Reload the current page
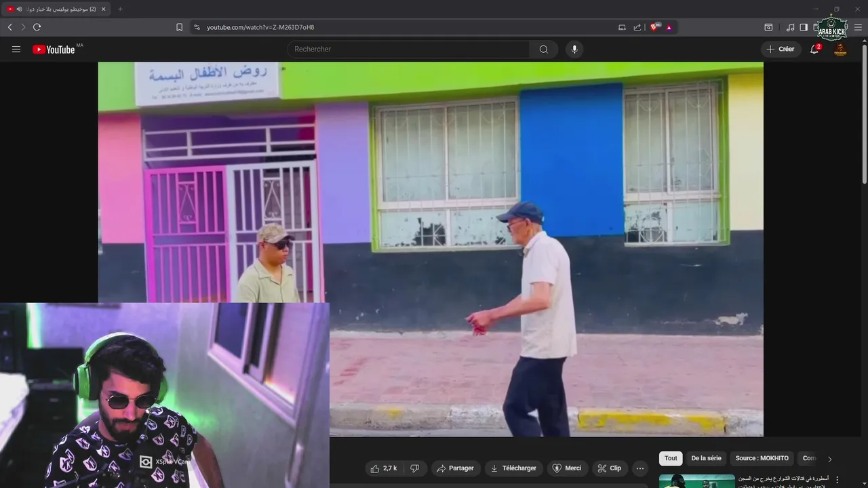This screenshot has width=868, height=488. (37, 27)
